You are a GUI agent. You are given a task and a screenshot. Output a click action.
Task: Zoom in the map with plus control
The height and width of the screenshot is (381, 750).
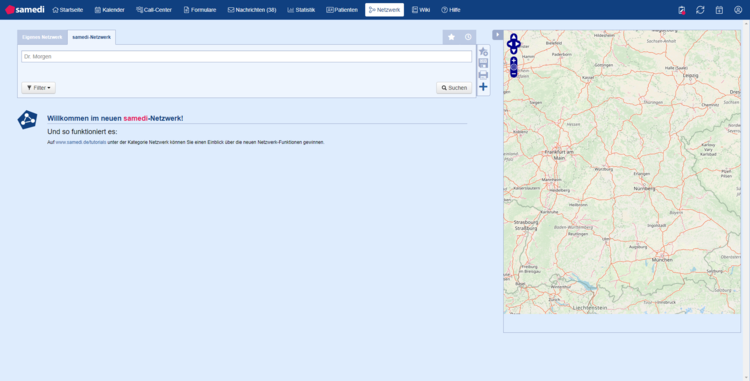click(x=514, y=60)
